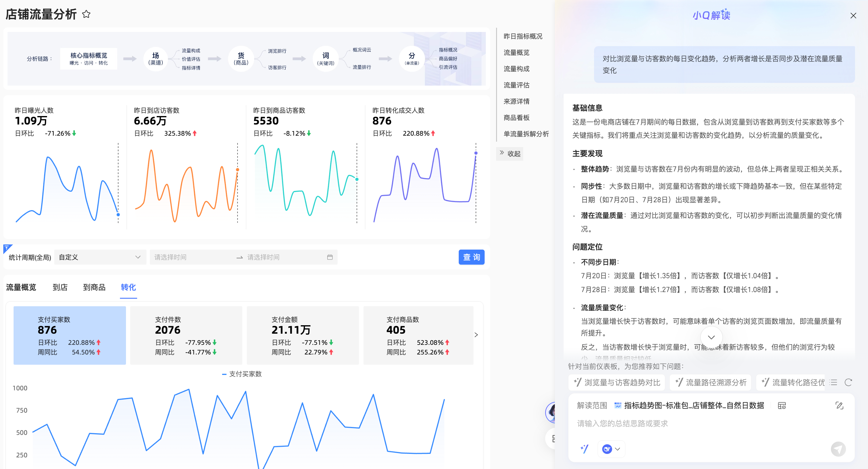868x469 pixels.
Task: Select the 支付金额 metric card
Action: click(x=303, y=335)
